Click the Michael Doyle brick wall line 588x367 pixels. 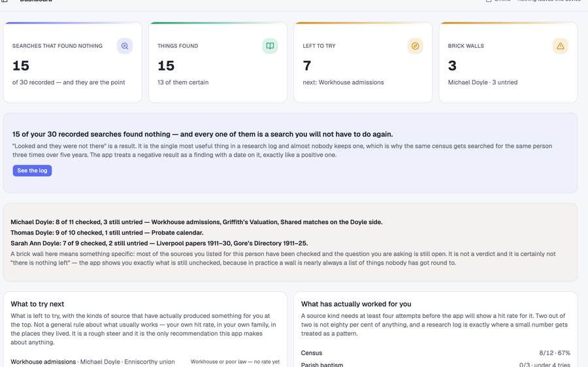(x=197, y=222)
